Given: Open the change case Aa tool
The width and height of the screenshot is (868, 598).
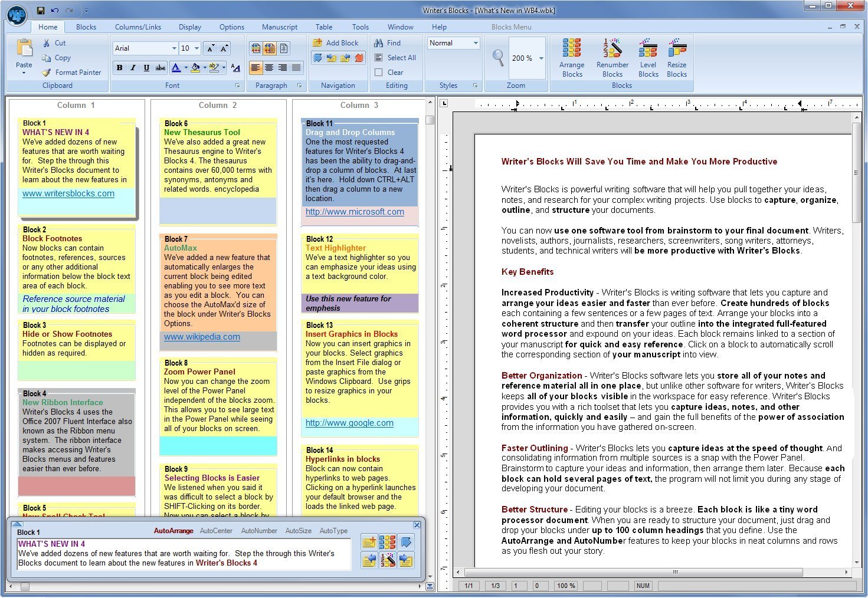Looking at the screenshot, I should [235, 68].
